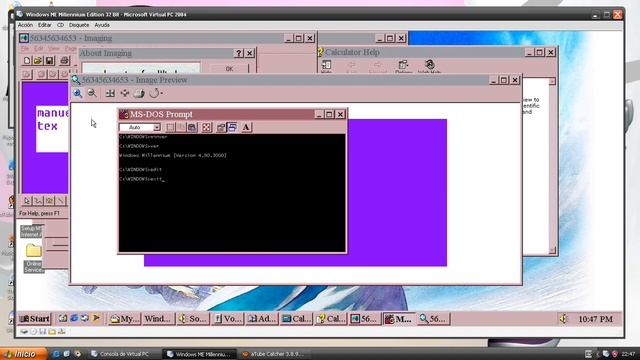
Task: Switch to the '56...' Imaging taskbar button
Action: click(364, 319)
